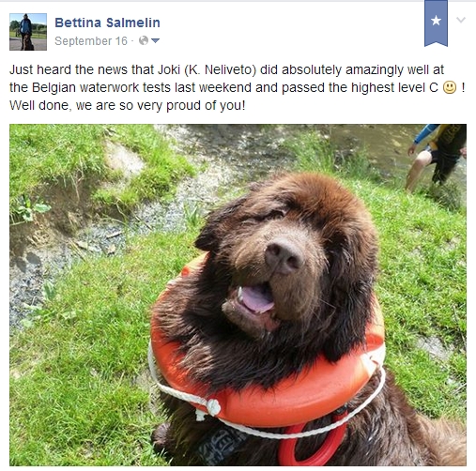Image resolution: width=476 pixels, height=471 pixels.
Task: Click the dog's pink tongue
Action: pyautogui.click(x=257, y=299)
